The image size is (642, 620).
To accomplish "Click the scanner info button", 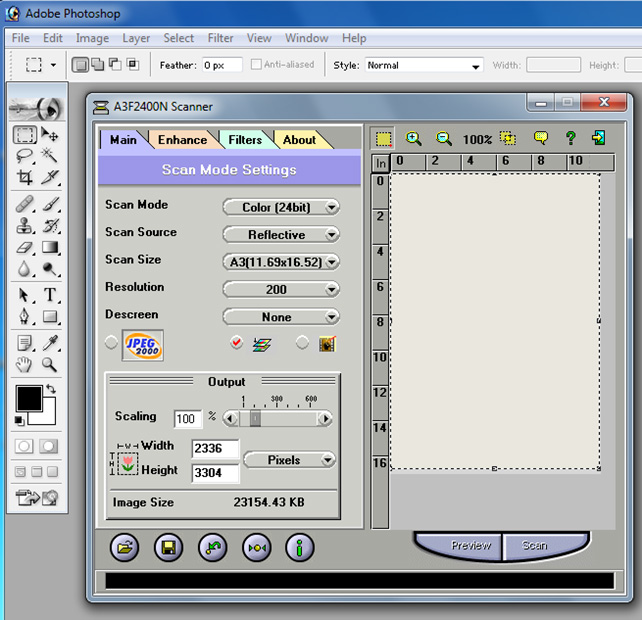I will [300, 548].
